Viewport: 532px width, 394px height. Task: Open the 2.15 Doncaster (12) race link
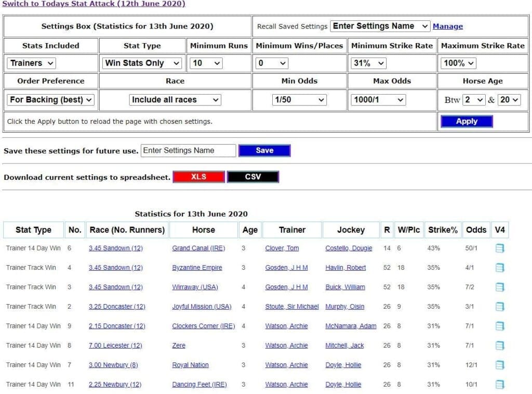(x=117, y=326)
